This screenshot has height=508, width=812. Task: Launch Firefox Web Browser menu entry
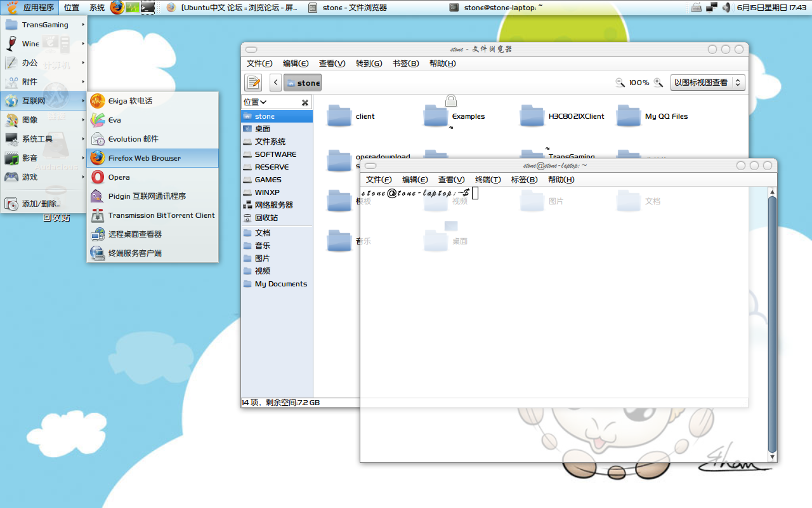[153, 158]
